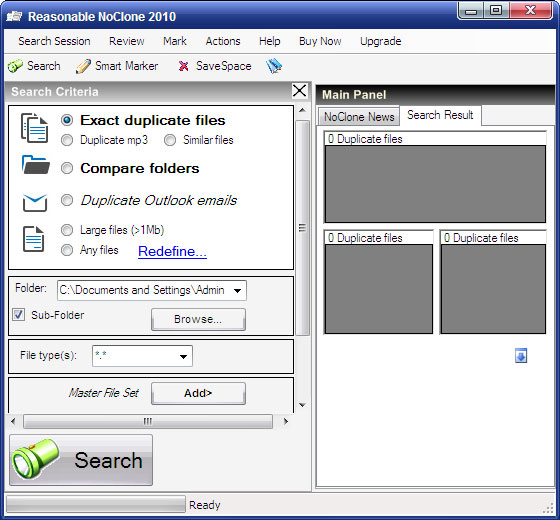This screenshot has width=560, height=520.
Task: Click the Outlook email envelope icon
Action: coord(35,202)
